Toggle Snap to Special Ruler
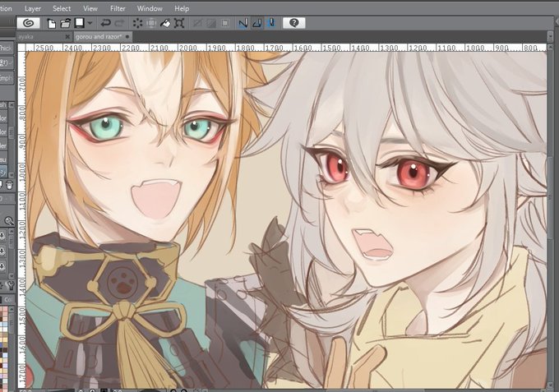Image resolution: width=559 pixels, height=392 pixels. [257, 24]
